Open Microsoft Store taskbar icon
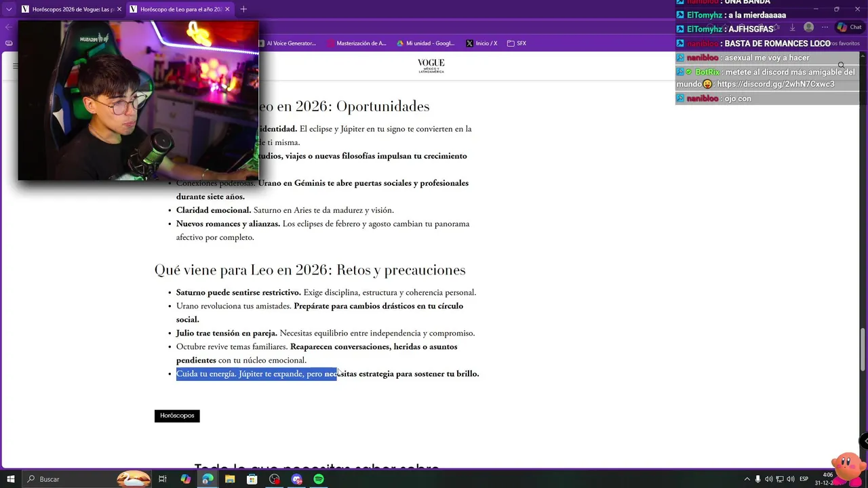The image size is (868, 488). pyautogui.click(x=252, y=479)
